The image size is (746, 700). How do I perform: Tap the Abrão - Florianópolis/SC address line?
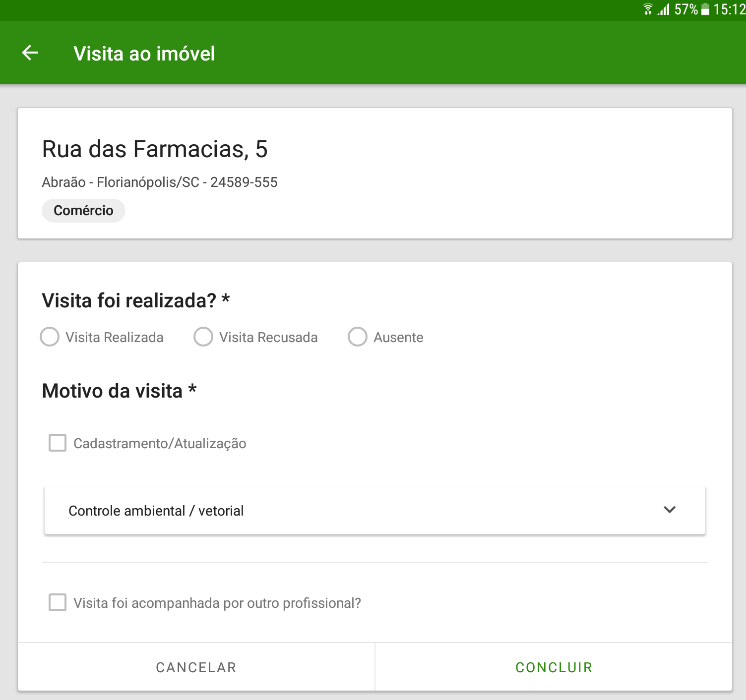pyautogui.click(x=160, y=182)
